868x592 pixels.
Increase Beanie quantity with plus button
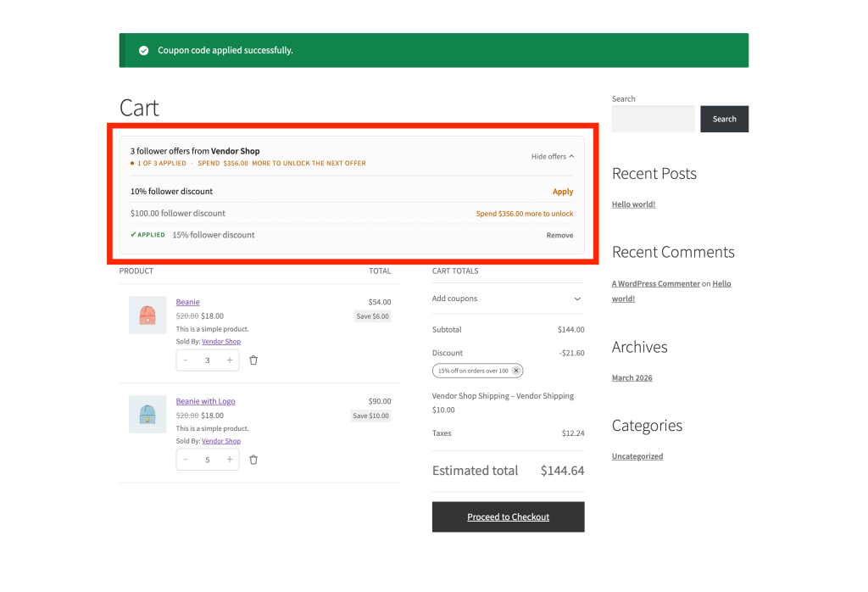tap(229, 360)
